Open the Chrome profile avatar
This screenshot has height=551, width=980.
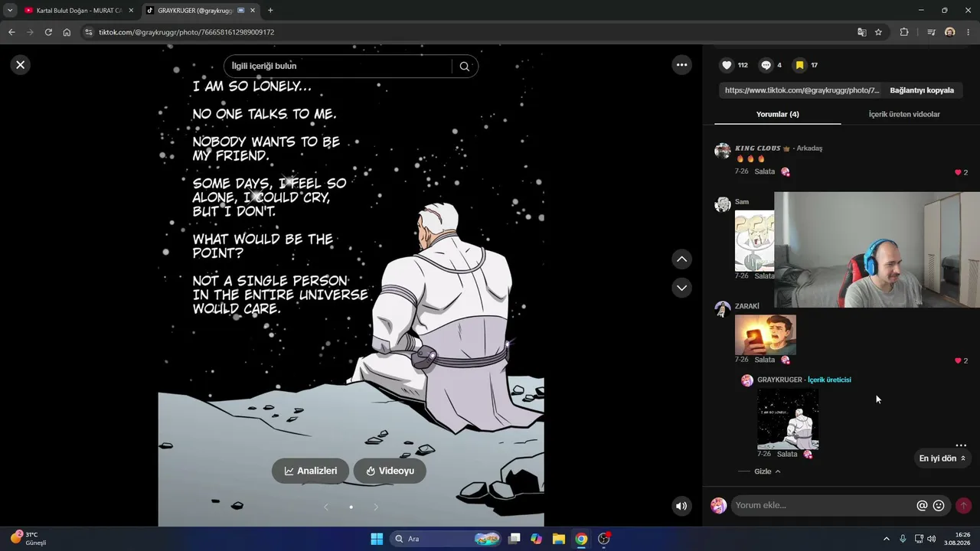(950, 32)
